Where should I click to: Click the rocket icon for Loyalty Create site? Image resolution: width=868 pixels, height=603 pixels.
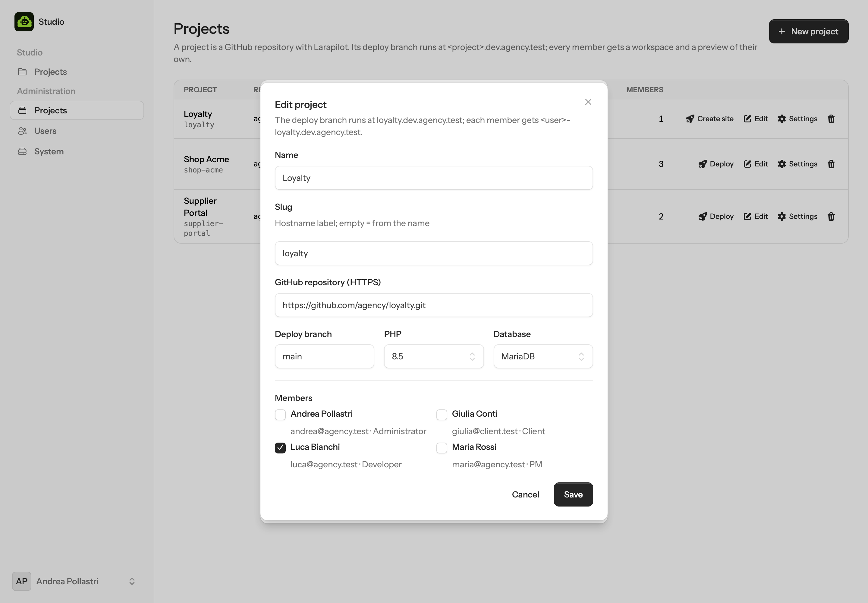point(690,119)
